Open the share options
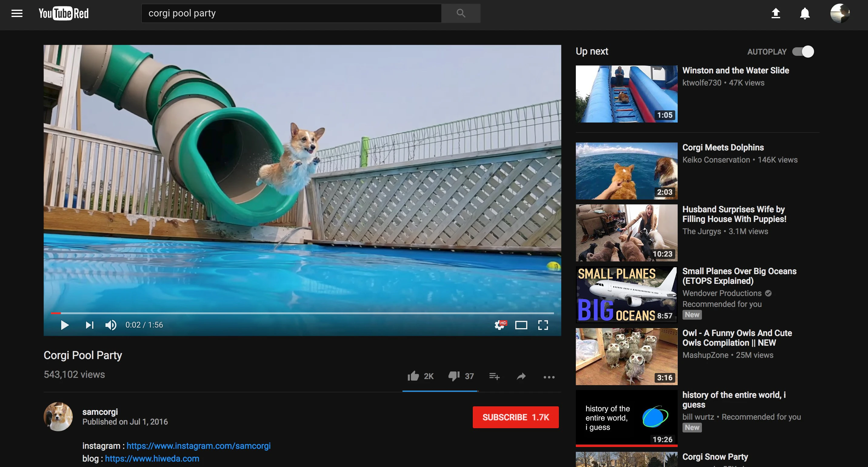 521,377
